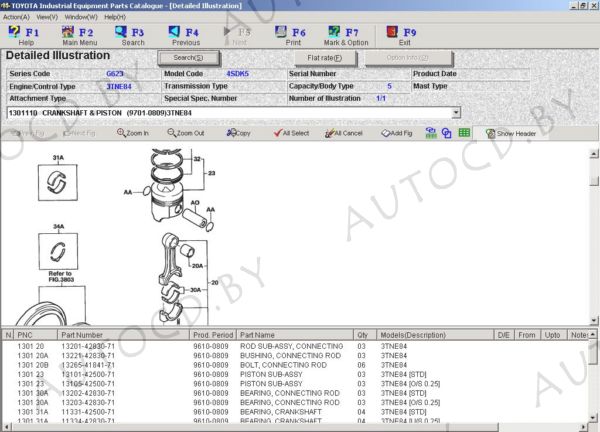Click the Part Name column header
Image resolution: width=600 pixels, height=432 pixels.
click(x=295, y=335)
